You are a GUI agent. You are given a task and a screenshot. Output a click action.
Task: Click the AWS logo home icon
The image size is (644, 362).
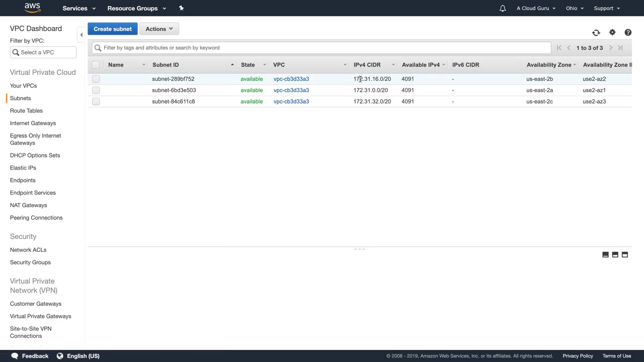click(32, 8)
